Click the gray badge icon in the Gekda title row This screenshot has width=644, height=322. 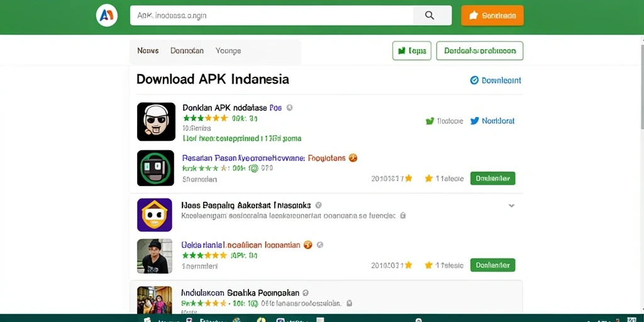pos(320,245)
